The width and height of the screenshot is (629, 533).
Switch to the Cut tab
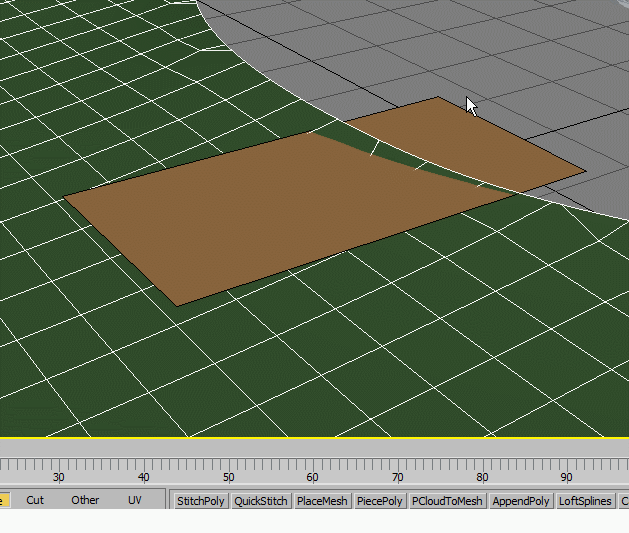[35, 500]
